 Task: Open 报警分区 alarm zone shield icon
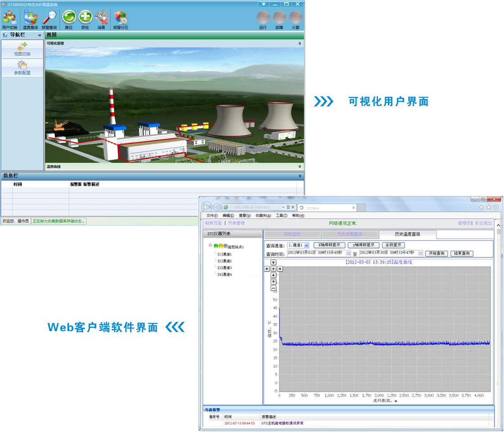[121, 19]
